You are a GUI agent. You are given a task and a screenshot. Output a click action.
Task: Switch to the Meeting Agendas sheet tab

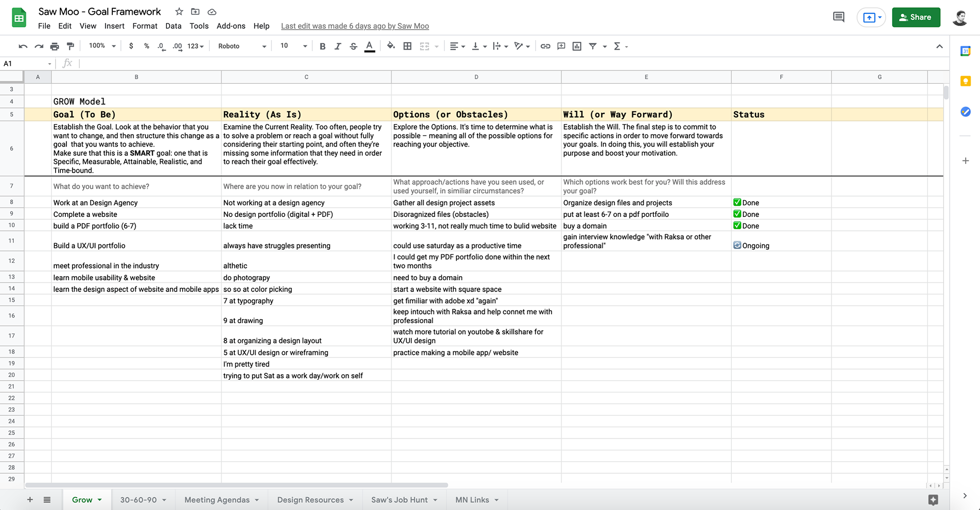pos(222,500)
